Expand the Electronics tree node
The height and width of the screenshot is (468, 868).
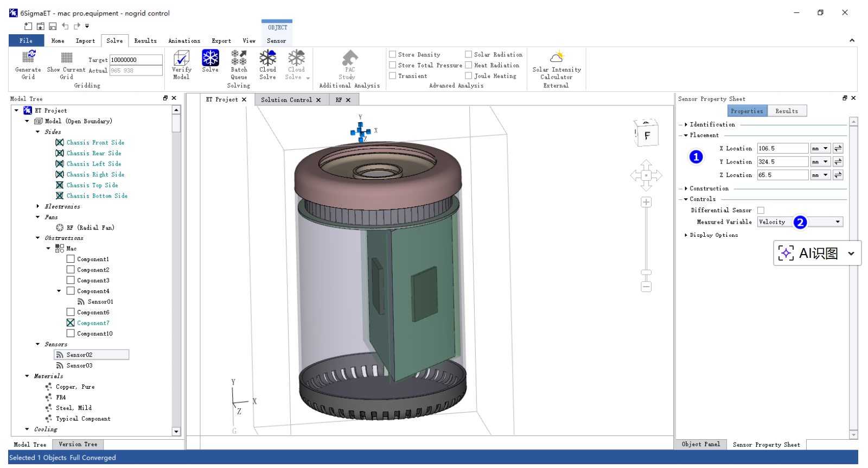tap(38, 206)
